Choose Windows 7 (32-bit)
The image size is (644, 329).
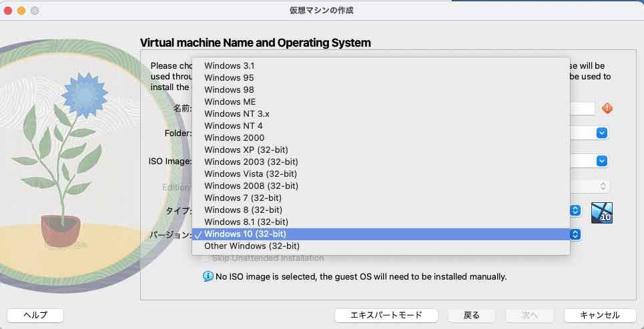tap(381, 198)
